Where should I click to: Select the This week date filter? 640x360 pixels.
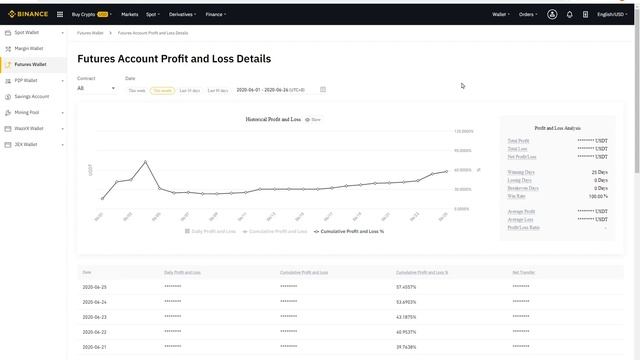point(137,91)
